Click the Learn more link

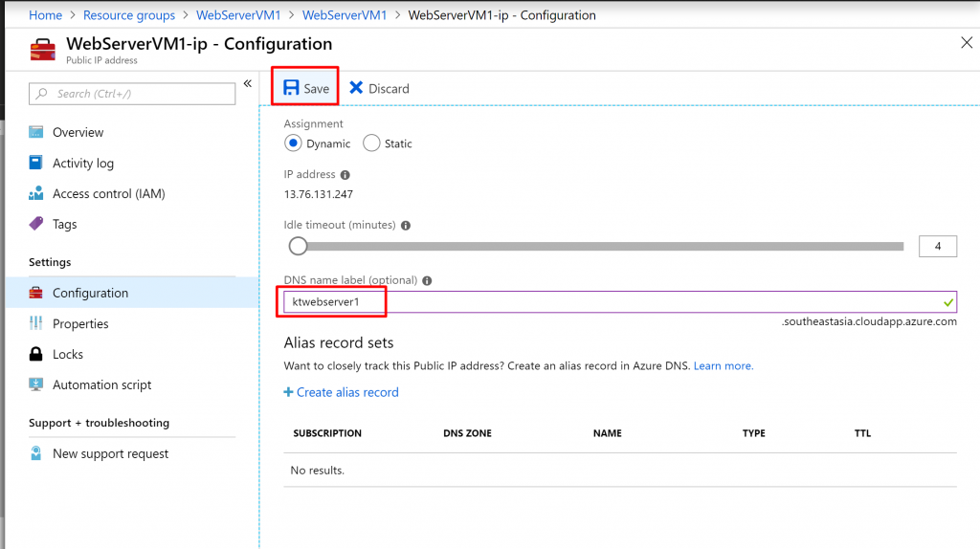[724, 366]
